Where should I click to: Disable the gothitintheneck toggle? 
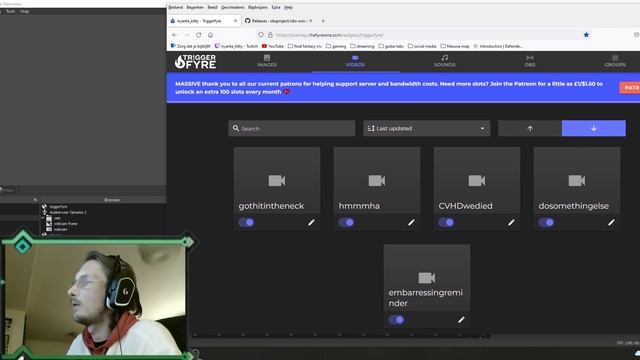point(246,222)
